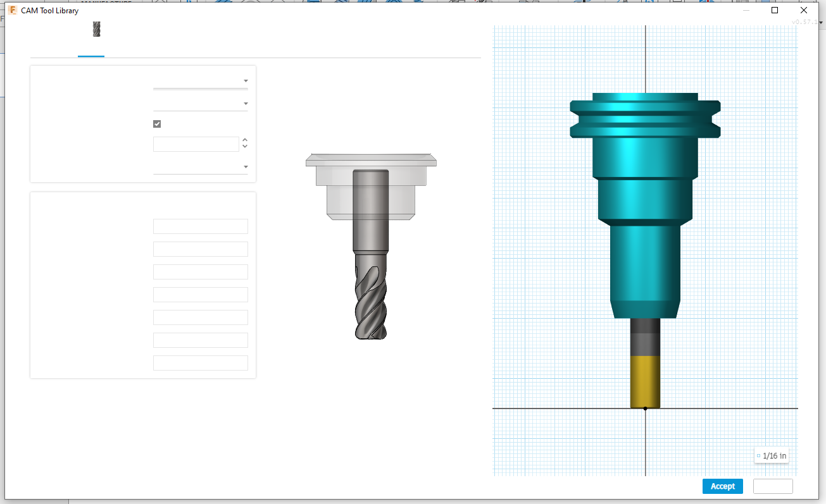The image size is (826, 504).
Task: Click the numeric field beside the stepper arrows
Action: (x=196, y=144)
